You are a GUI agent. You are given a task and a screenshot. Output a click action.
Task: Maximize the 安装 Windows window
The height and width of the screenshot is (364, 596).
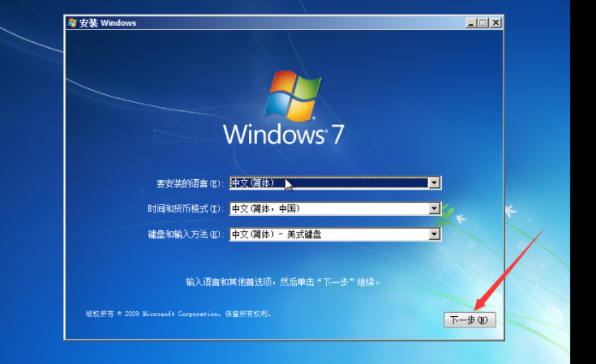pos(483,23)
